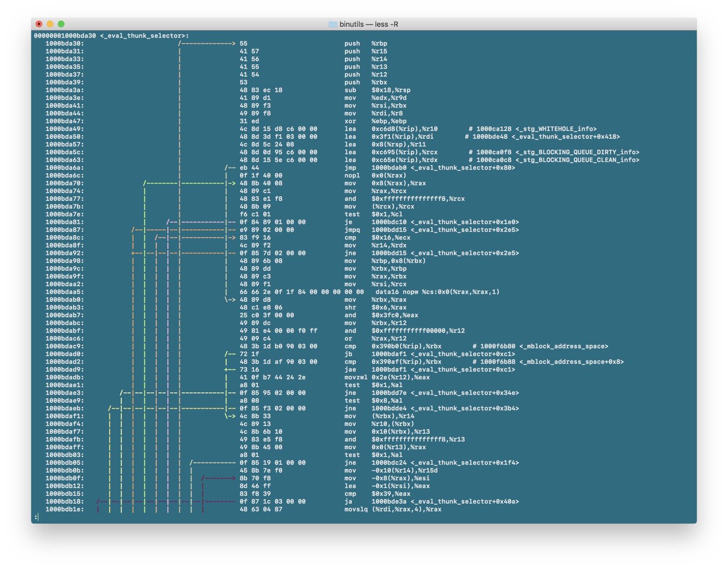Click the operand "0x8(%rax),%rax"
Image resolution: width=728 pixels, height=568 pixels.
point(399,183)
